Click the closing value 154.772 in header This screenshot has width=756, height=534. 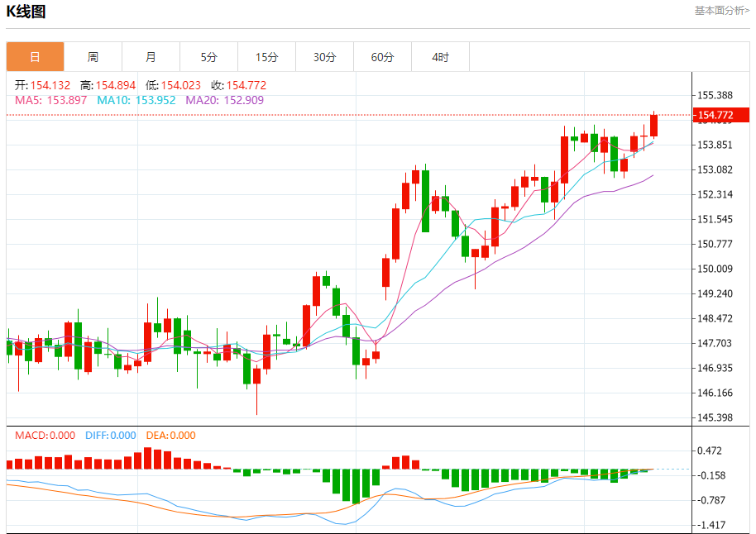pos(246,85)
